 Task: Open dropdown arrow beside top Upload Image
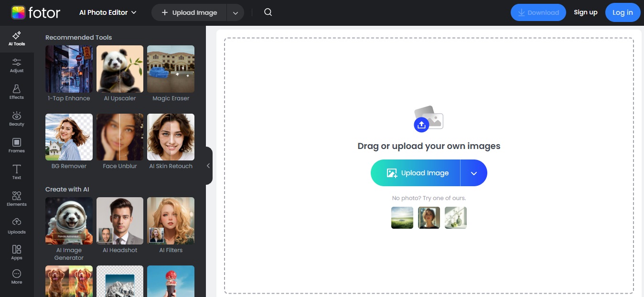pyautogui.click(x=236, y=13)
